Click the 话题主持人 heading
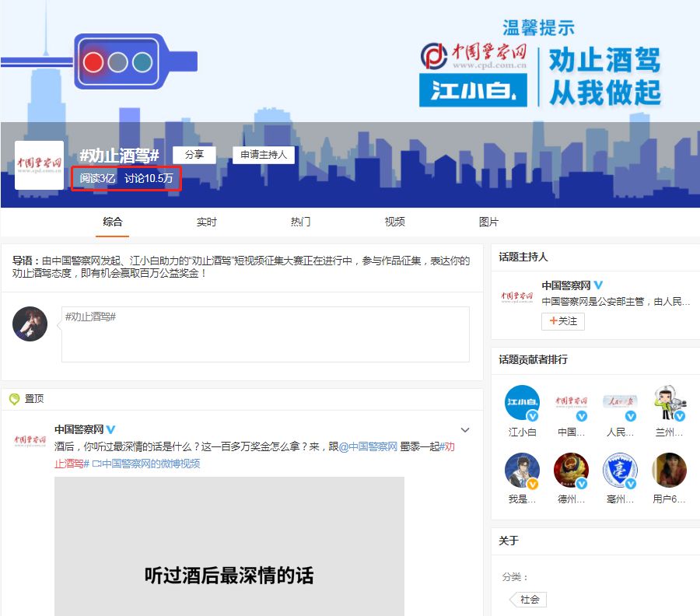The image size is (700, 616). [523, 257]
